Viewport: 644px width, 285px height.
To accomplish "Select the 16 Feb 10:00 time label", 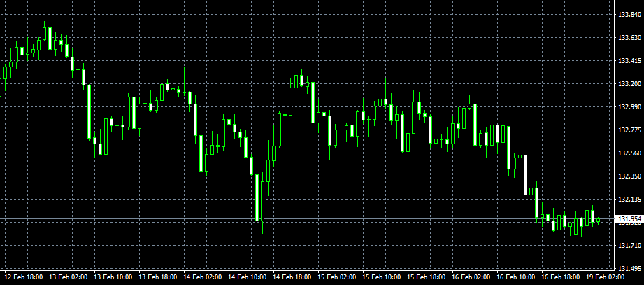I will coord(516,277).
